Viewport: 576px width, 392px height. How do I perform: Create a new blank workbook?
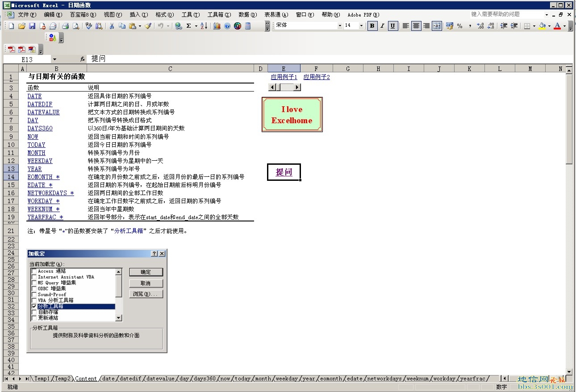[11, 26]
